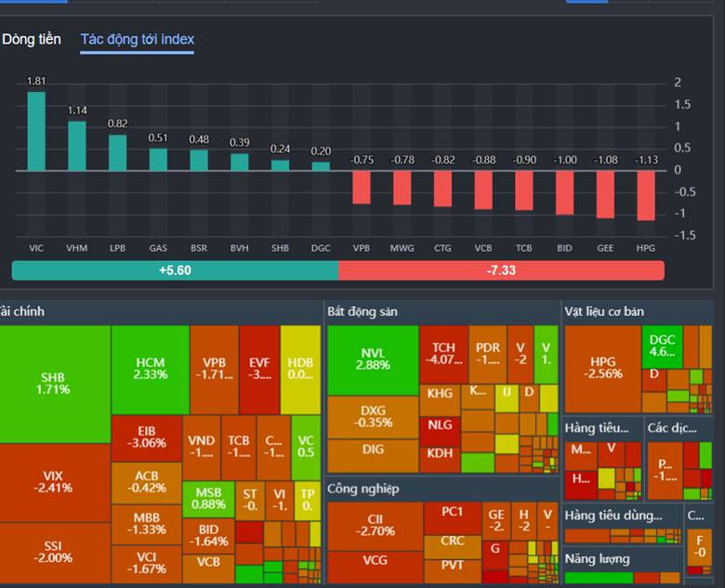
Task: Click the Tài chính sector header
Action: (22, 312)
